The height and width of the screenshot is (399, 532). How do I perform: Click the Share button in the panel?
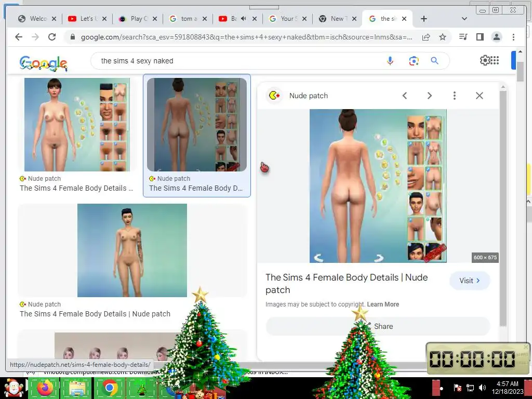tap(378, 326)
